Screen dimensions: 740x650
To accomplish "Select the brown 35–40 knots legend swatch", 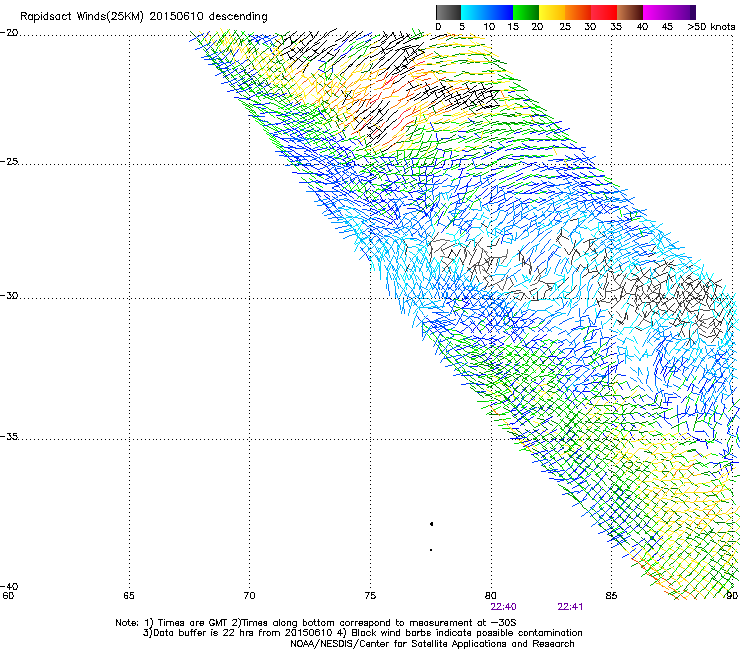I will [630, 12].
